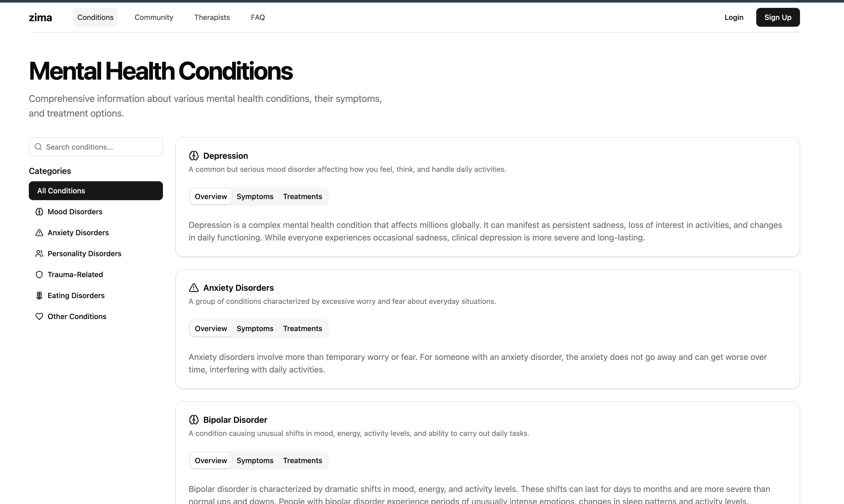Go to the Community nav item
This screenshot has height=504, width=844.
pyautogui.click(x=154, y=17)
